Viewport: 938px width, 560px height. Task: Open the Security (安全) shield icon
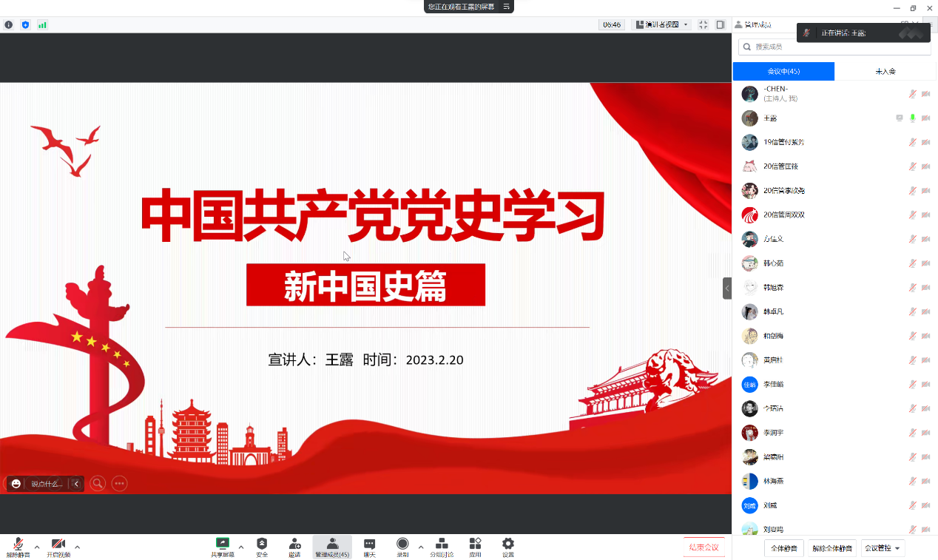click(x=262, y=546)
